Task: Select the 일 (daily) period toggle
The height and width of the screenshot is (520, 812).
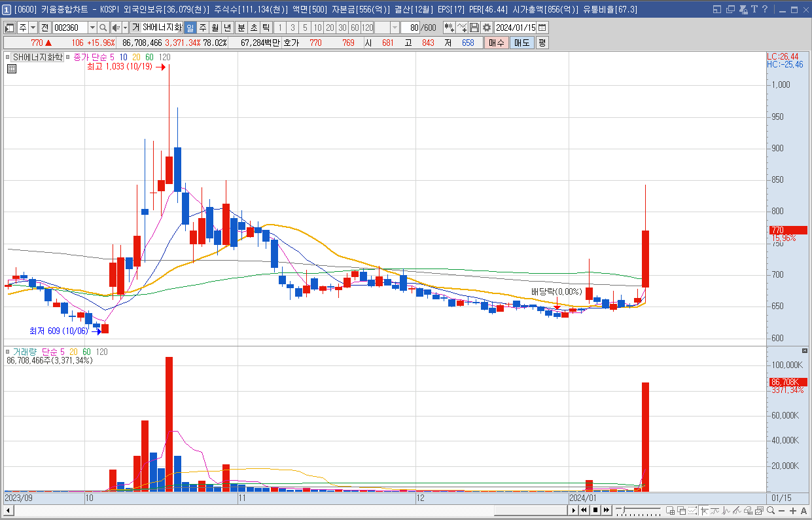Action: tap(190, 28)
